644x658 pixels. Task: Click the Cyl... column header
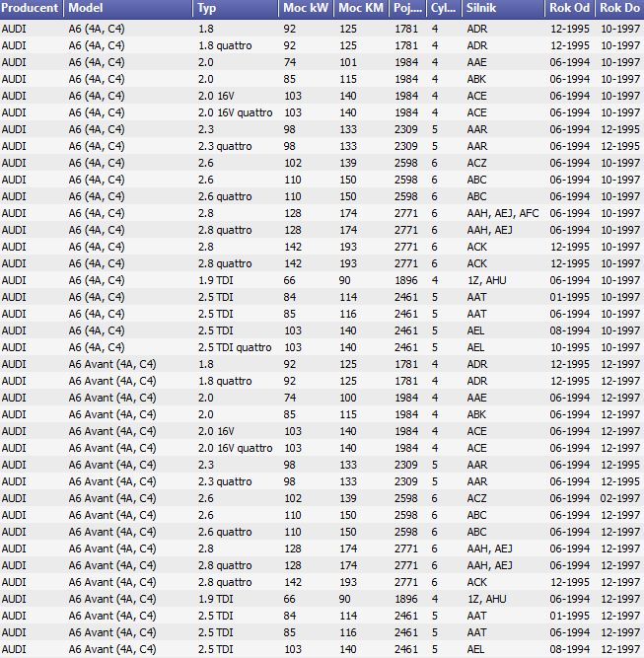pyautogui.click(x=444, y=9)
